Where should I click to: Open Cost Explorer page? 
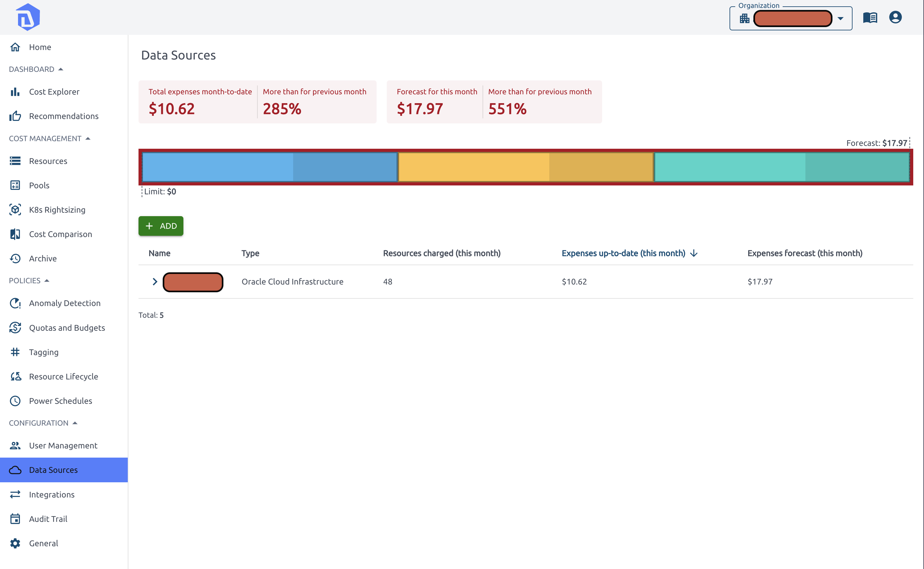64,92
